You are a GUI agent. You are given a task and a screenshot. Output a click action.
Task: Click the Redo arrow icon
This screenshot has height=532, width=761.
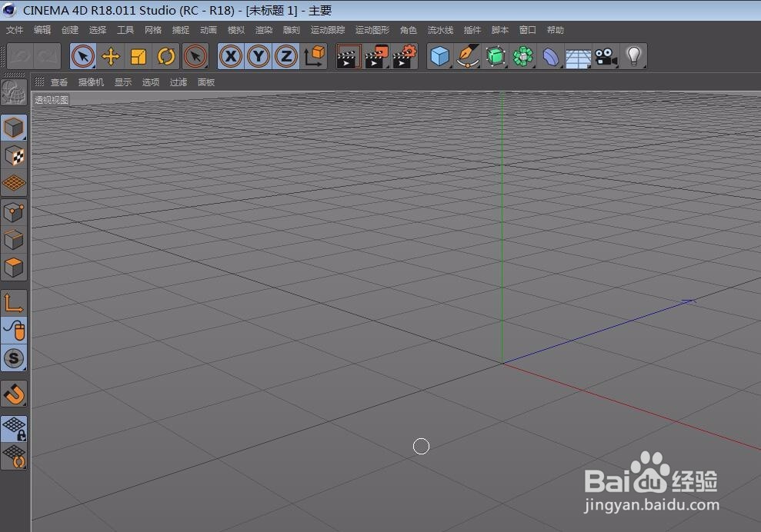pyautogui.click(x=48, y=56)
